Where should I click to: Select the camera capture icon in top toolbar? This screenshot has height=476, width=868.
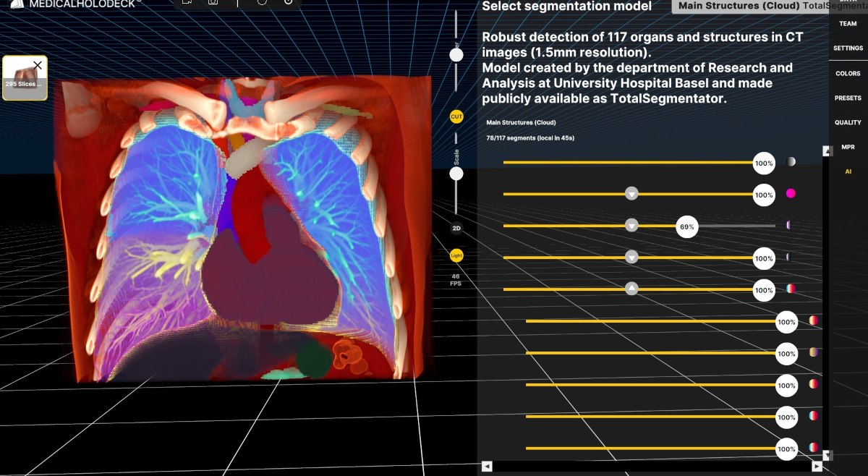point(213,3)
